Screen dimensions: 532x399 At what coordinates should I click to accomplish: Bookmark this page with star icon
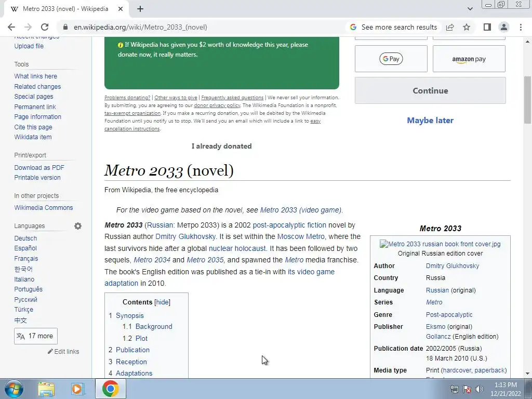[467, 27]
